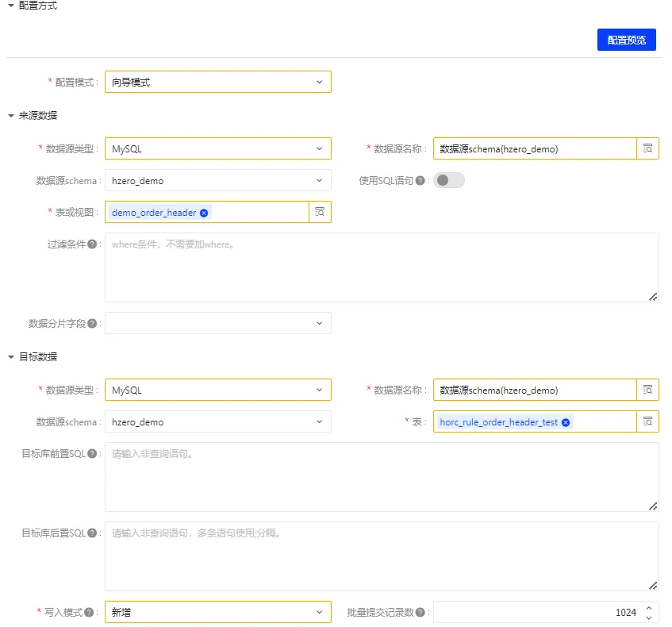Click the horc_rule_order_header_test tag text
The image size is (672, 627).
(499, 422)
